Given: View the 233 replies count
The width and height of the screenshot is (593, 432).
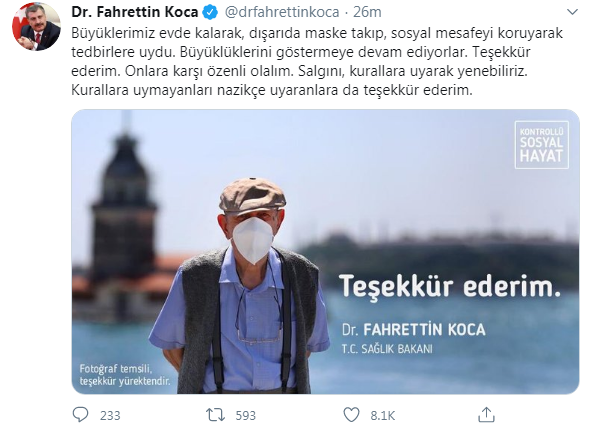Looking at the screenshot, I should [x=110, y=415].
